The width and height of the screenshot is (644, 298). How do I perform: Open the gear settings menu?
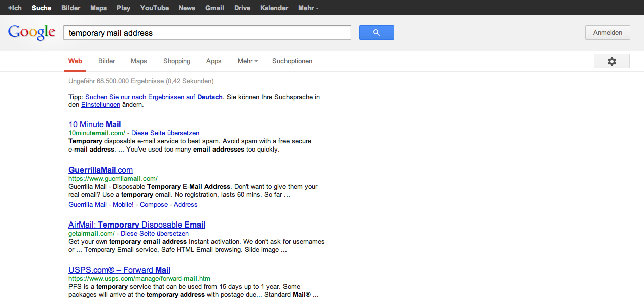coord(611,61)
